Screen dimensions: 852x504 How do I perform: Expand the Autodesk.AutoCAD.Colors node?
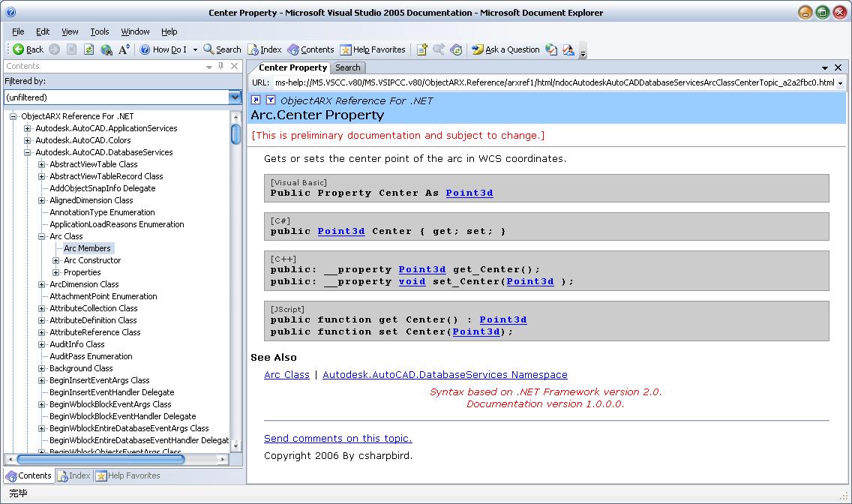(x=27, y=140)
